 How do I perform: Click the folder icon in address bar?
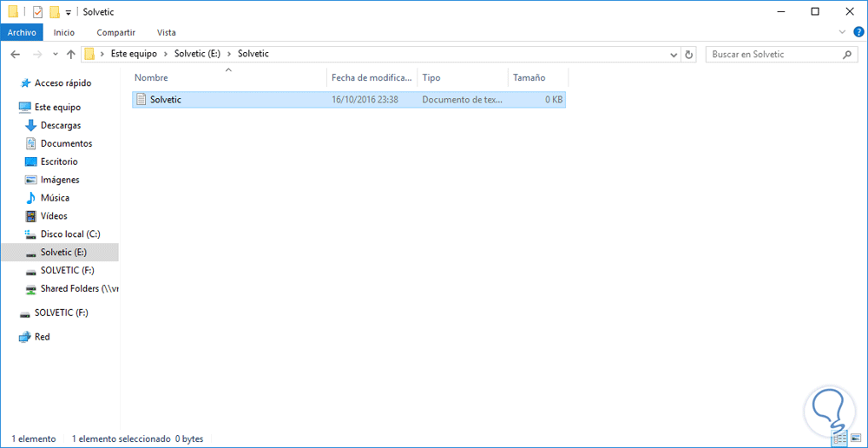(x=89, y=55)
